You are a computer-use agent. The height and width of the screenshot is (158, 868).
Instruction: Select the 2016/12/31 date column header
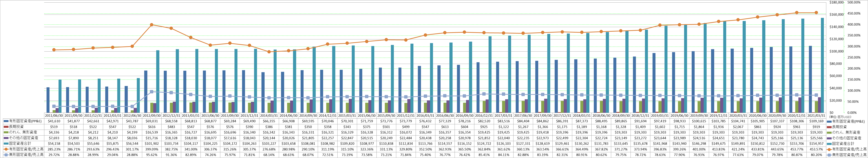point(484,116)
